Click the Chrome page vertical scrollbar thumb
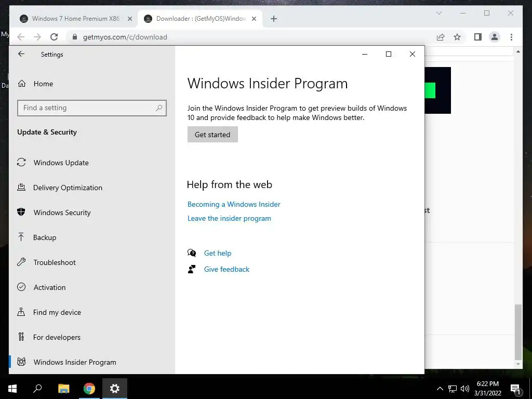The height and width of the screenshot is (399, 532). click(518, 332)
